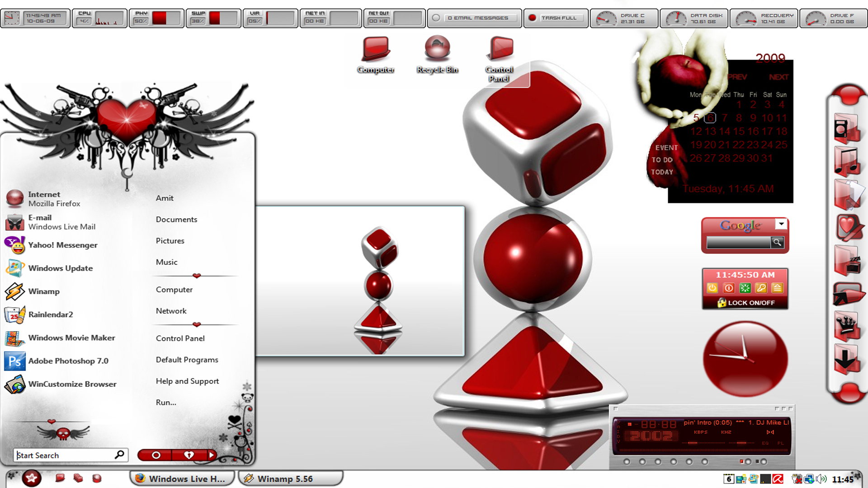This screenshot has width=868, height=488.
Task: Open the chess king games folder in dock
Action: pos(846,326)
